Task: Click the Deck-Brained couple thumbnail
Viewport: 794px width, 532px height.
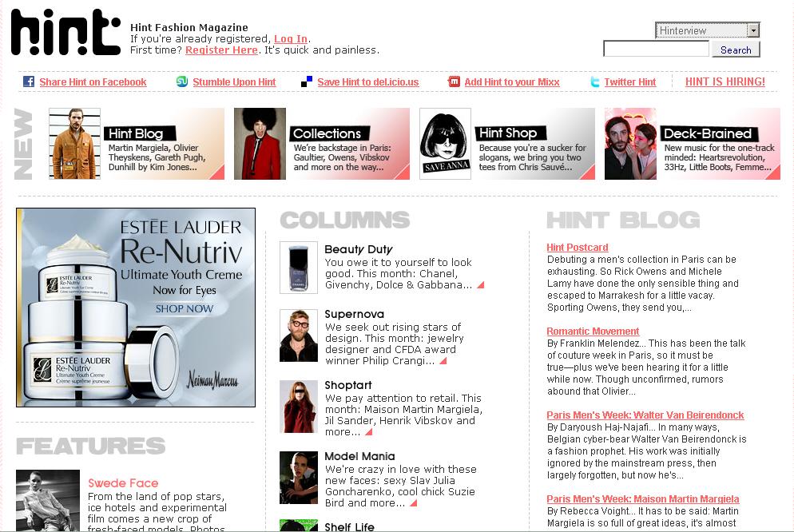Action: click(x=630, y=144)
